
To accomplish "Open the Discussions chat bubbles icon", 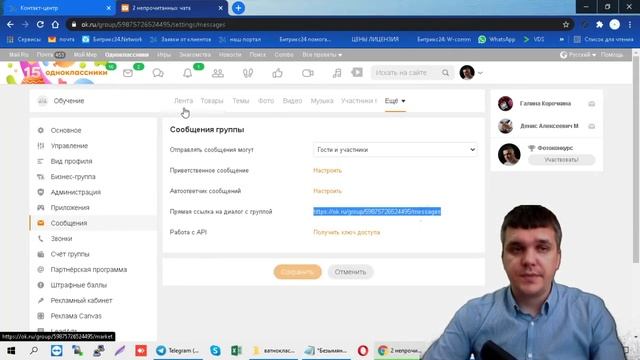I will pos(158,73).
